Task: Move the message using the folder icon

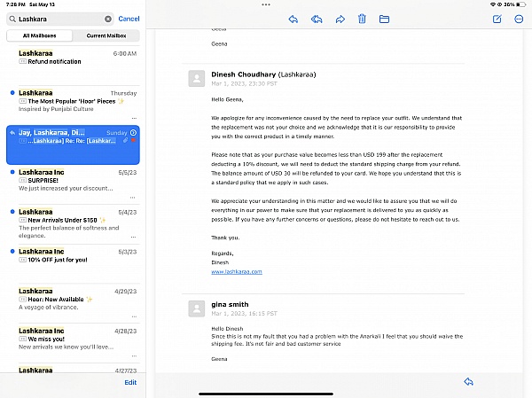Action: 384,19
